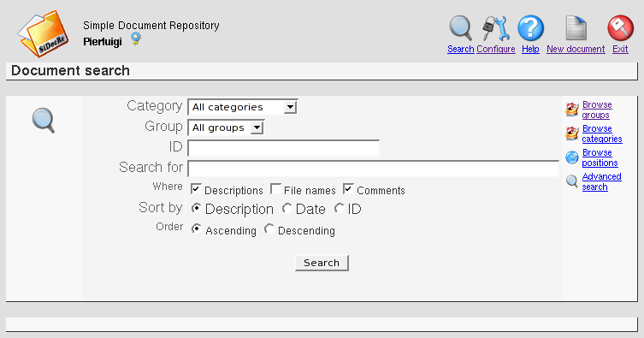Open the All categories dropdown
Screen dimensions: 644x338
click(x=242, y=107)
